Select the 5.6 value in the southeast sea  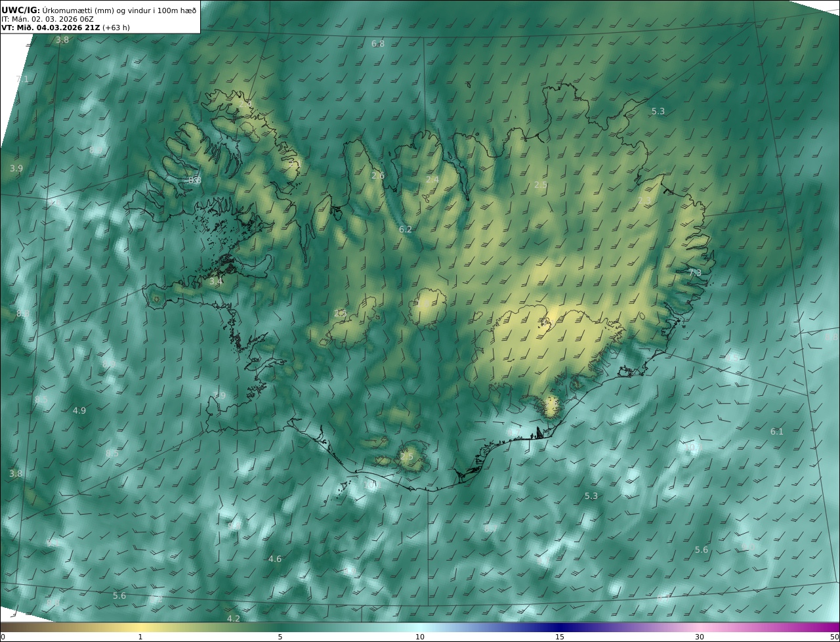702,550
